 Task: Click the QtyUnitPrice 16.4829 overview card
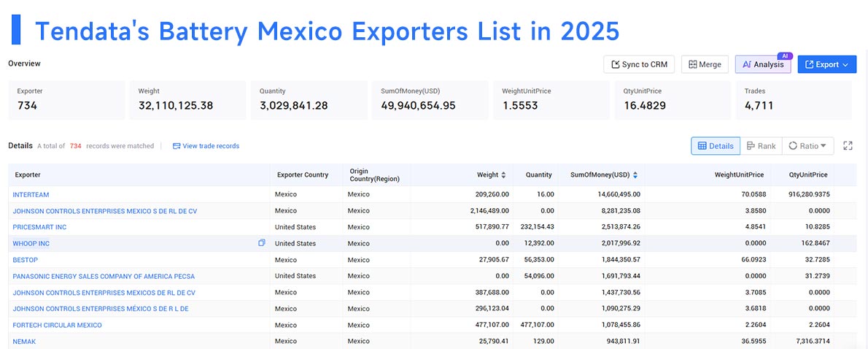coord(673,100)
